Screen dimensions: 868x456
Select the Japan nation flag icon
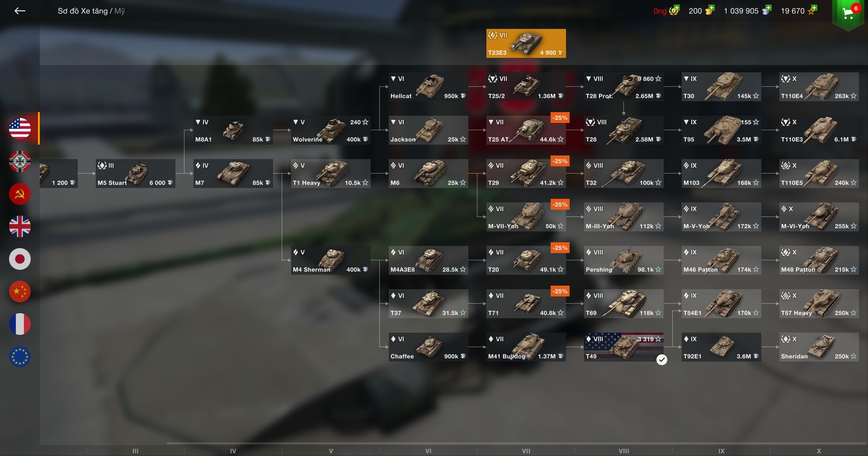point(20,259)
